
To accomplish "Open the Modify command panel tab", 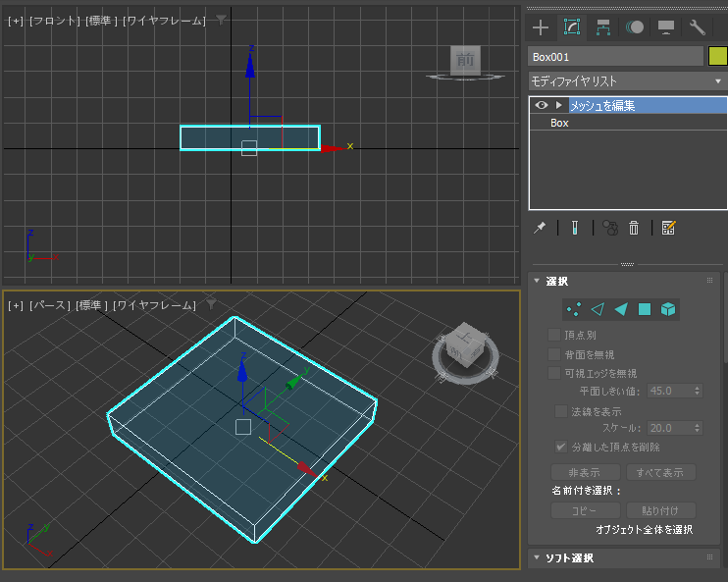I will 572,27.
